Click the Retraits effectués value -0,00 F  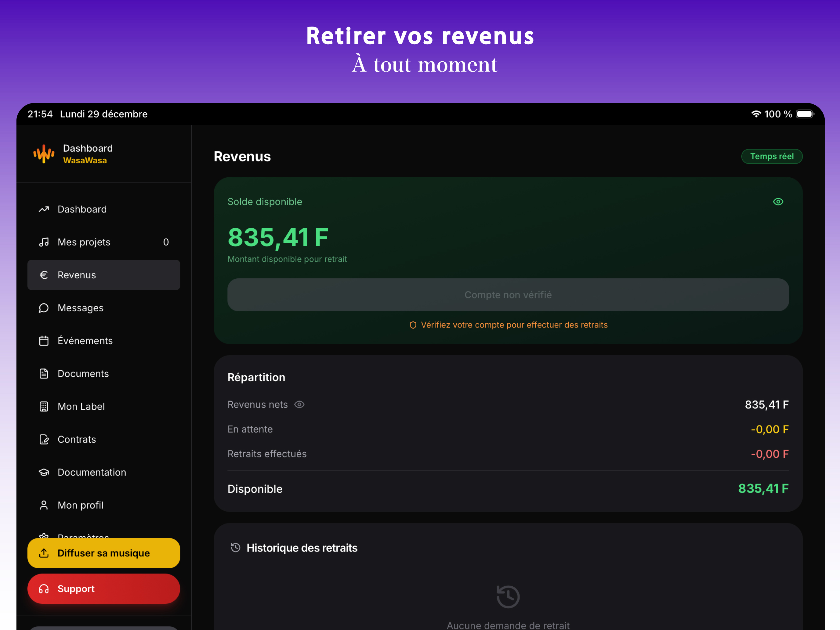point(770,454)
